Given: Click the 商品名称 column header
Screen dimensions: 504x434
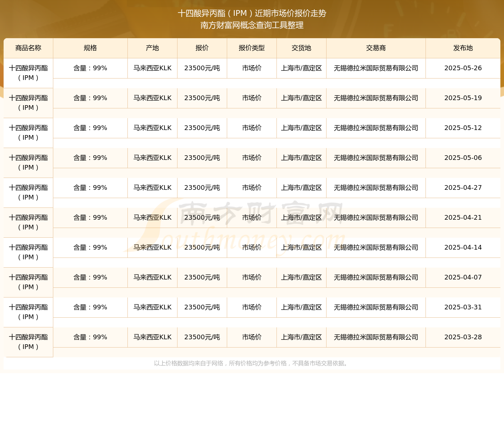Looking at the screenshot, I should [x=28, y=48].
